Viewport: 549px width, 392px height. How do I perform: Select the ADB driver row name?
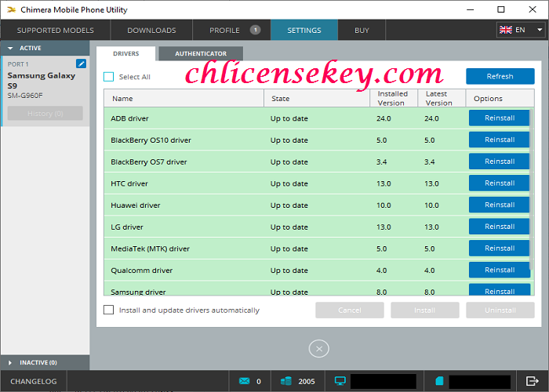pyautogui.click(x=129, y=118)
